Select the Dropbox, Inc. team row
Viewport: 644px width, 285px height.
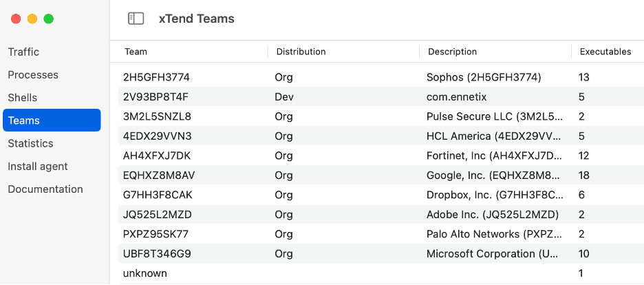[380, 195]
